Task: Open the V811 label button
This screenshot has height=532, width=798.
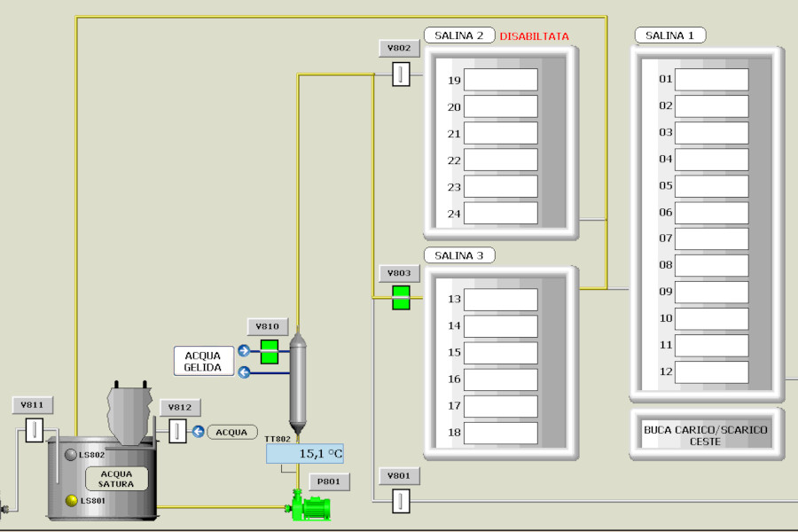Action: 32,405
